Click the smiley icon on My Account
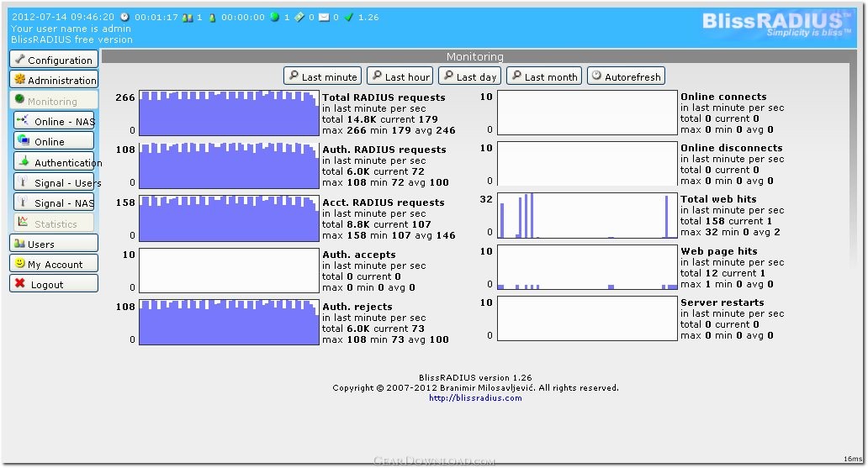The image size is (868, 468). pyautogui.click(x=20, y=263)
